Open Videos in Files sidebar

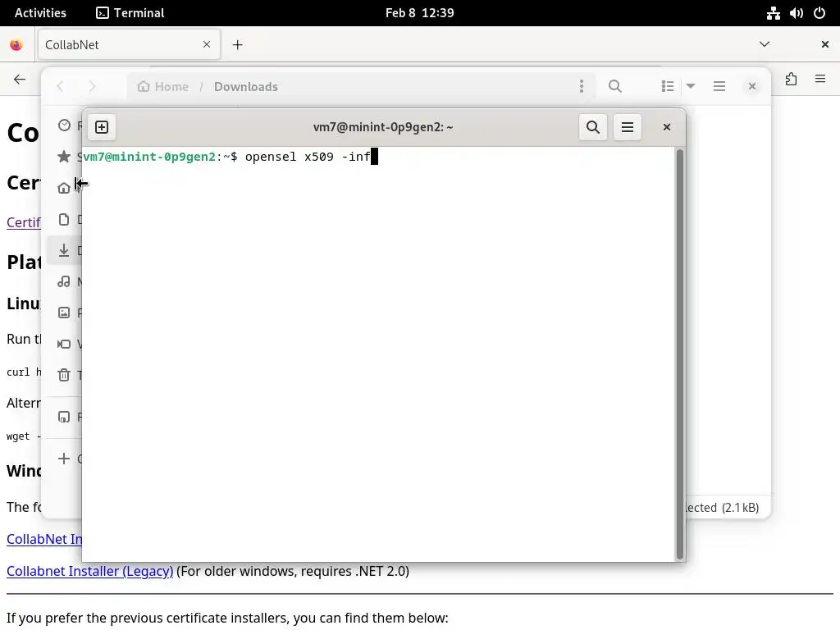(x=64, y=344)
